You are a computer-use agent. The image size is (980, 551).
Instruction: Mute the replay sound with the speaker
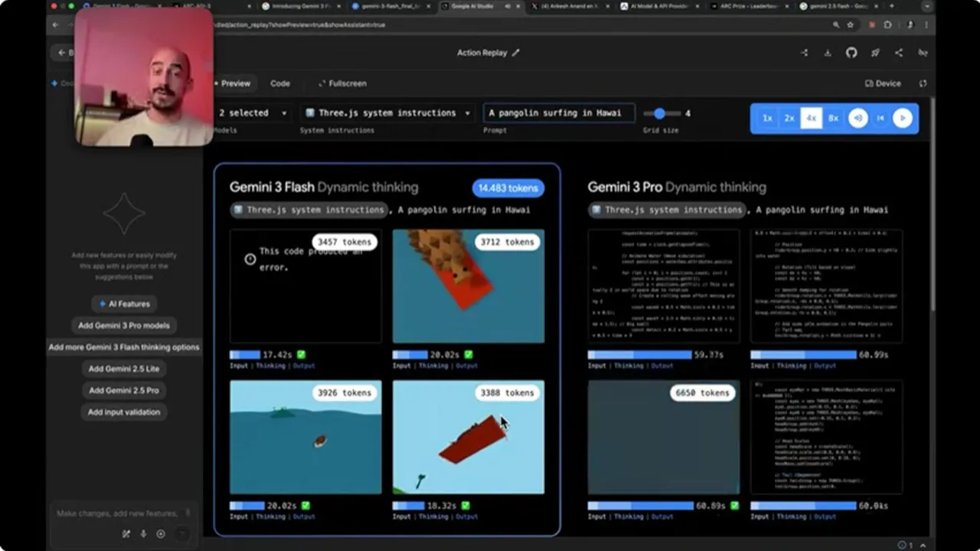click(857, 118)
